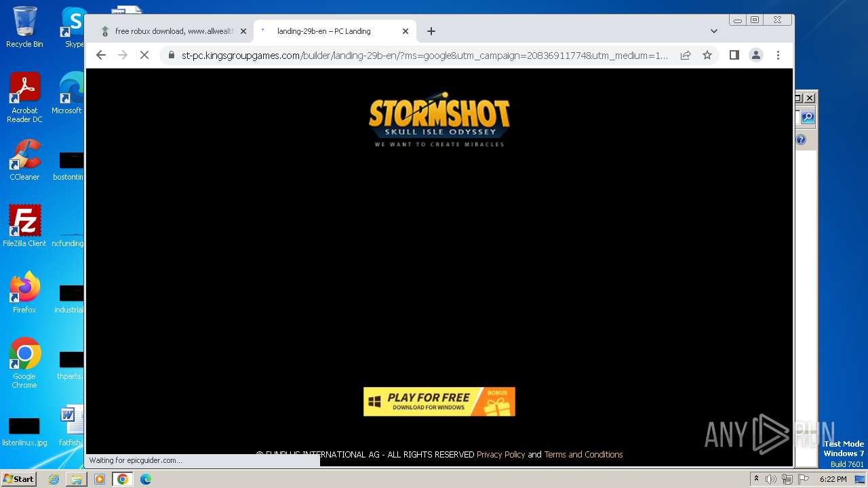The image size is (868, 488).
Task: Click Chrome icon in taskbar
Action: (123, 479)
